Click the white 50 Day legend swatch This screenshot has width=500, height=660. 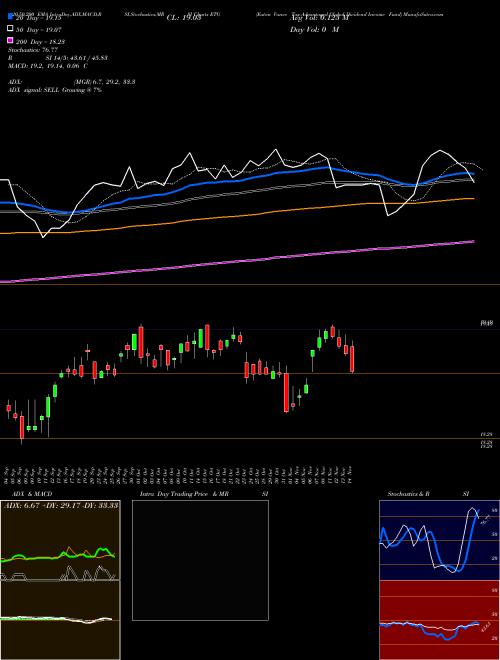click(10, 29)
